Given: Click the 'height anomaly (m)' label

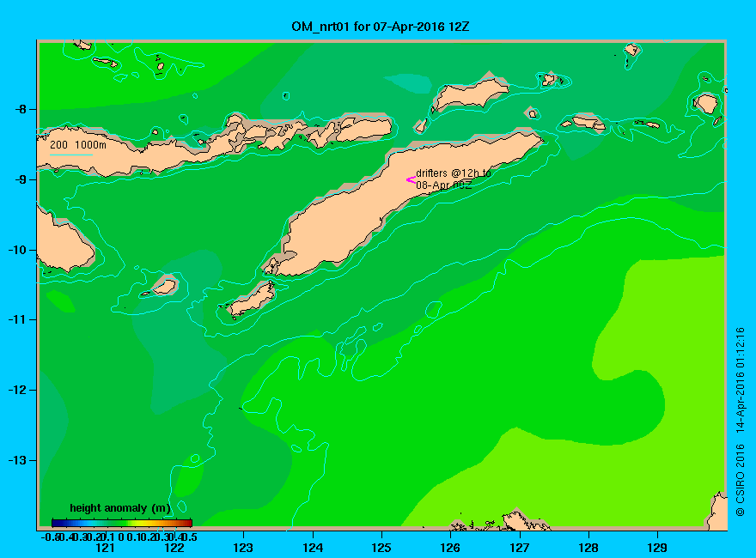Looking at the screenshot, I should 120,508.
